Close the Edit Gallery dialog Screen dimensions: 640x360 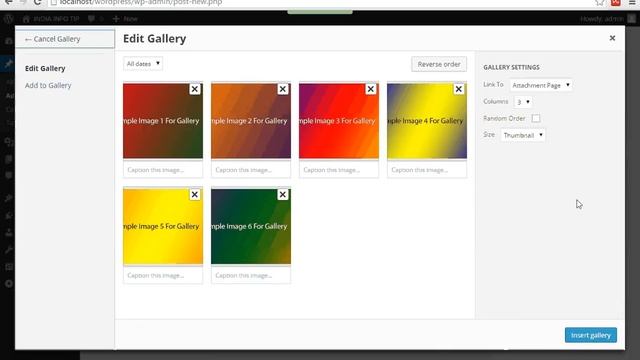pos(612,38)
